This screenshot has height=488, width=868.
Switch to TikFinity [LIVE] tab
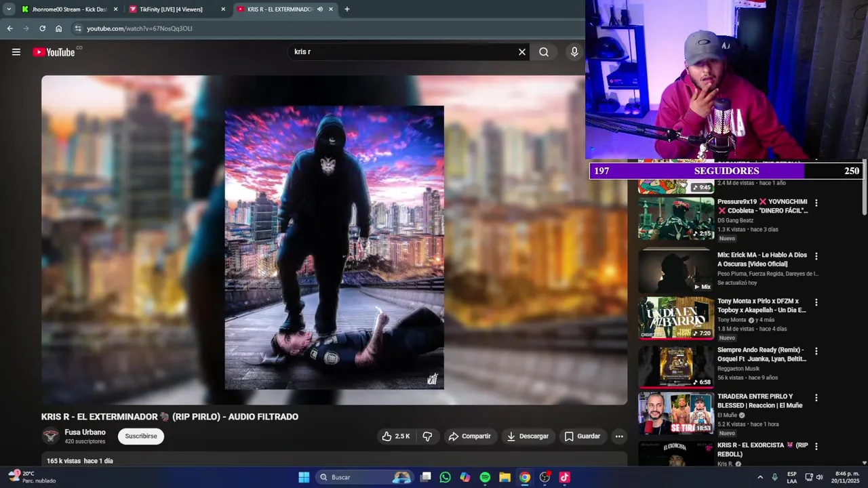(176, 9)
